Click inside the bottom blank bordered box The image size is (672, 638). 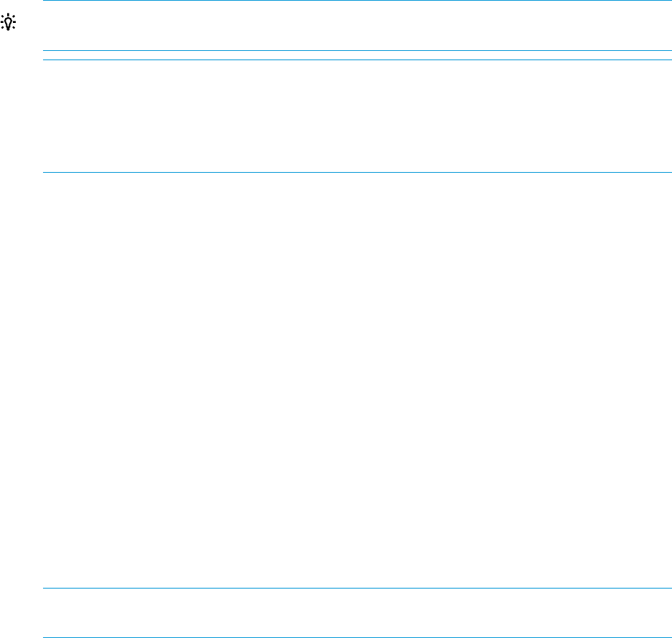click(x=357, y=613)
